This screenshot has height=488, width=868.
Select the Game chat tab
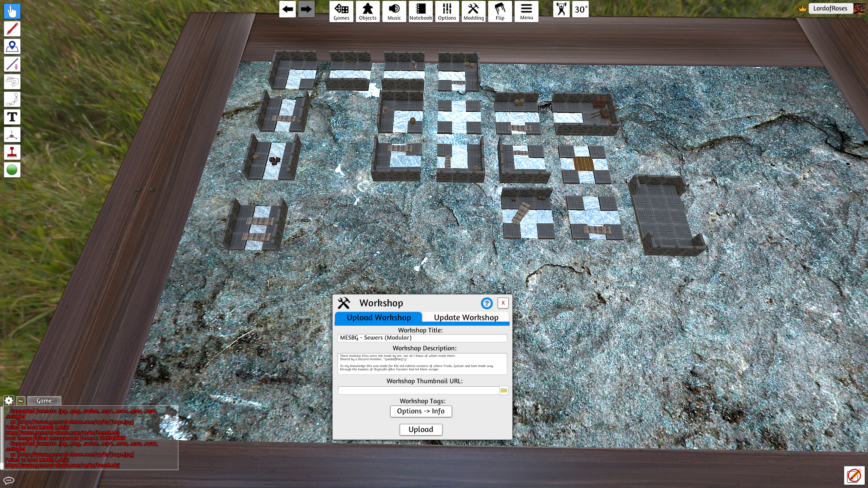44,401
